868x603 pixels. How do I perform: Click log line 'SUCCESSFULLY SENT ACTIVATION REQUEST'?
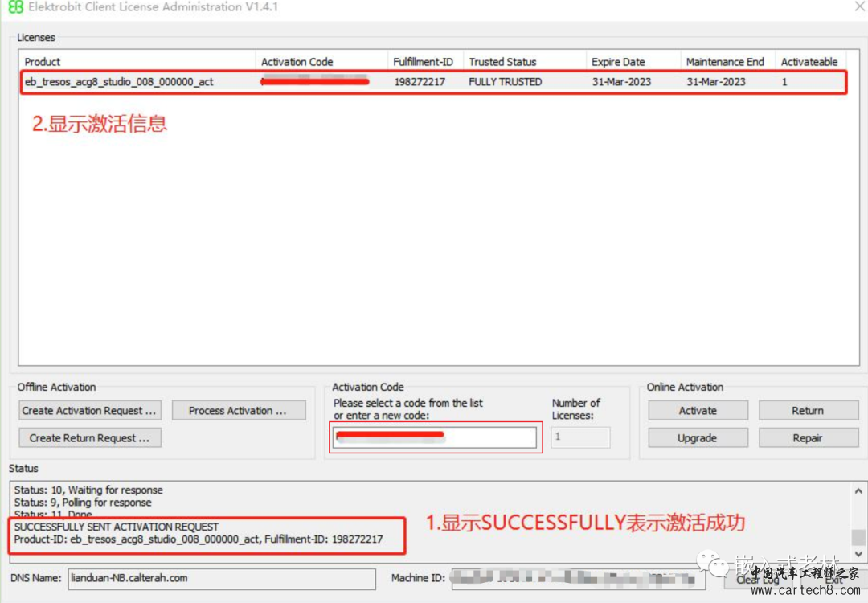coord(117,527)
